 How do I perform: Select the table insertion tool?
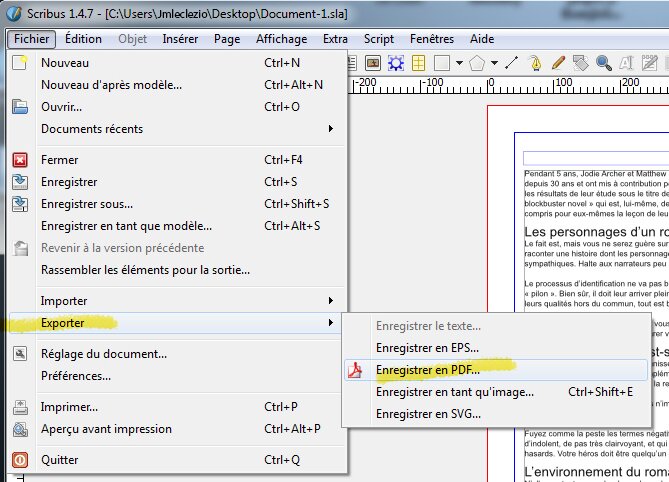pyautogui.click(x=419, y=64)
